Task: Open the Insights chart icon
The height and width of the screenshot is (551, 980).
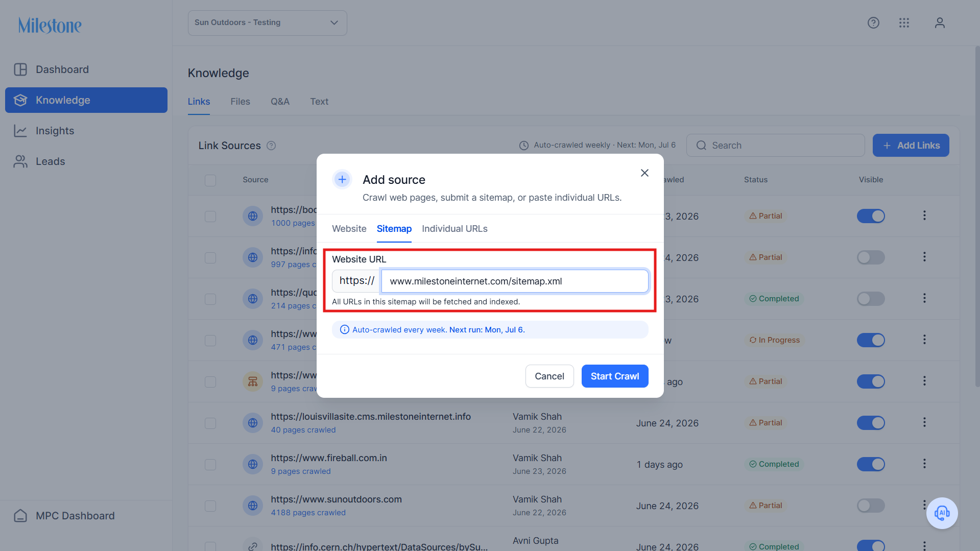Action: tap(20, 131)
